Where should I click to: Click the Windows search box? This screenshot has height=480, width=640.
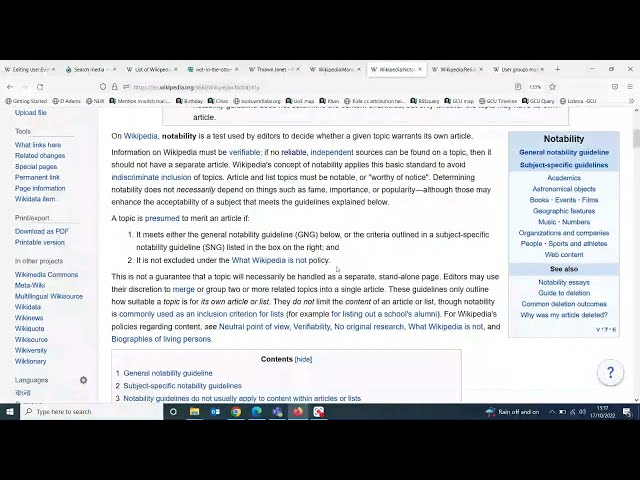point(91,412)
